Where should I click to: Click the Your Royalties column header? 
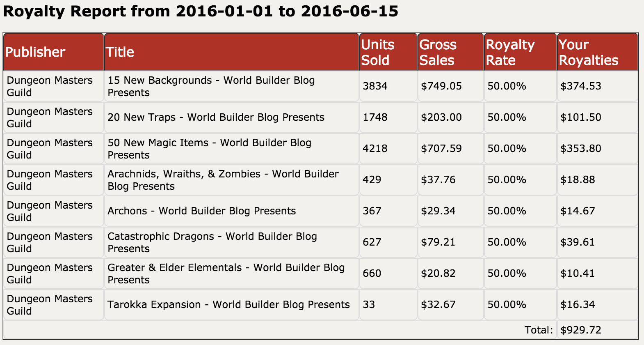point(588,52)
